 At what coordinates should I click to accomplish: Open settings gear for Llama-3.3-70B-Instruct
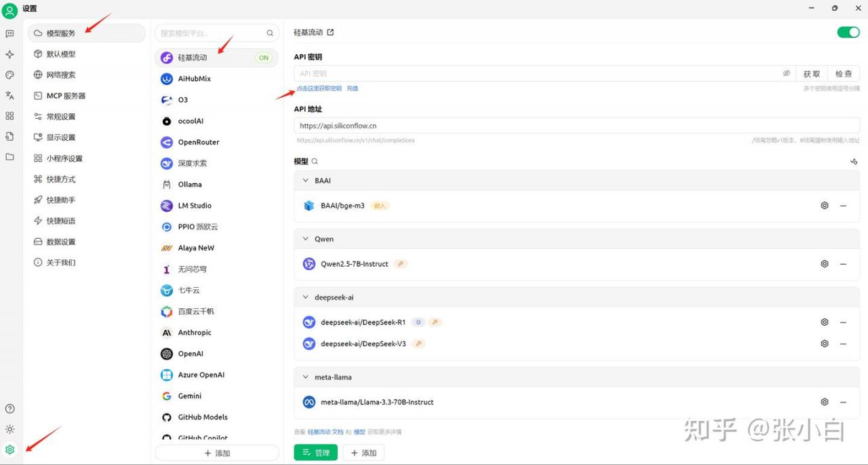(x=825, y=402)
